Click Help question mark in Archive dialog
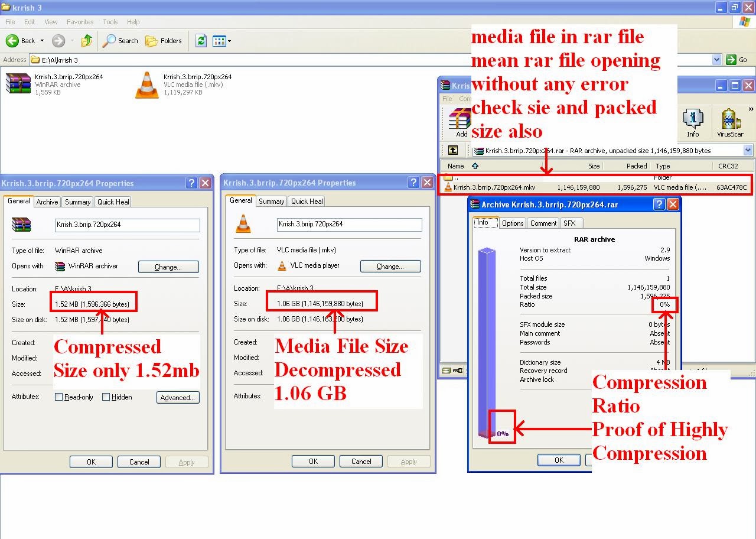The image size is (756, 539). point(659,204)
